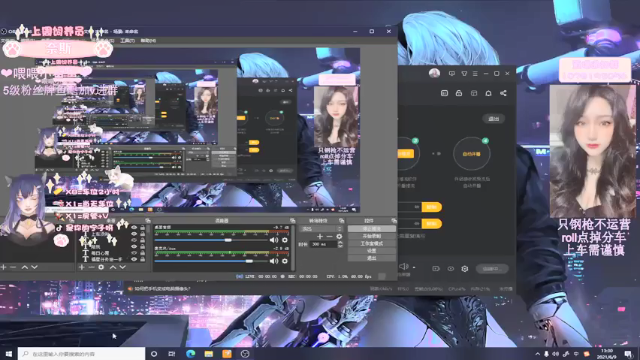Open the microphone/Aux settings gear
The image size is (640, 360).
tap(285, 261)
